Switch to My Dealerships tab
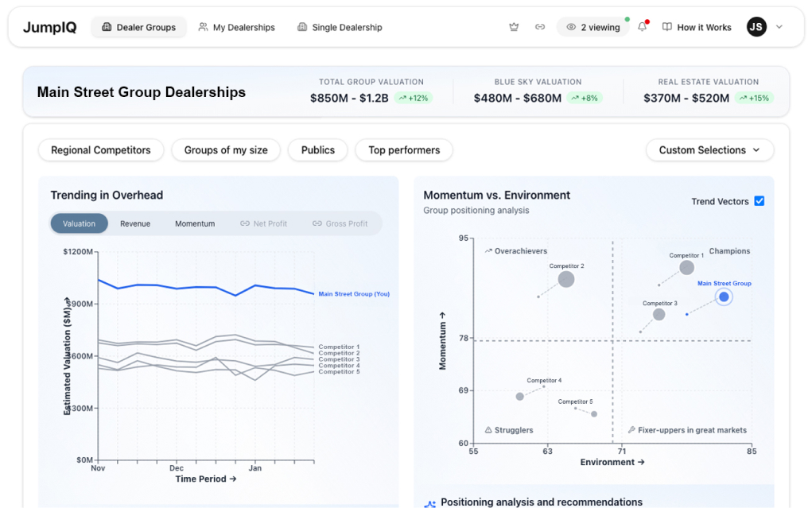812x508 pixels. pyautogui.click(x=236, y=27)
